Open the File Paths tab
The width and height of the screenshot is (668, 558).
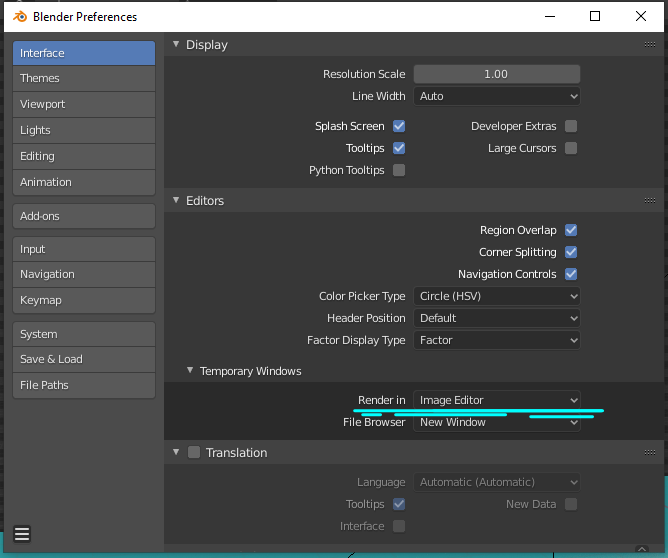click(x=84, y=385)
